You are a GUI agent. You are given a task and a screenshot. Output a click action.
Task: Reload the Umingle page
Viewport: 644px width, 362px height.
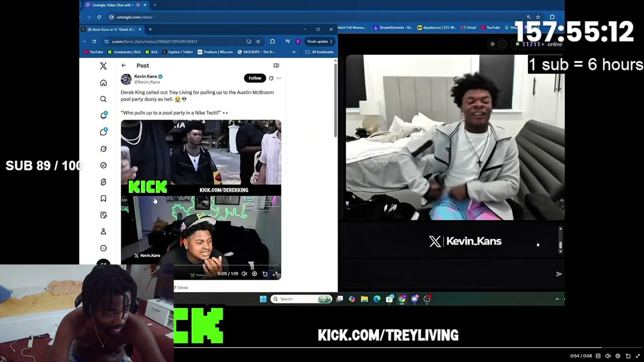[99, 17]
